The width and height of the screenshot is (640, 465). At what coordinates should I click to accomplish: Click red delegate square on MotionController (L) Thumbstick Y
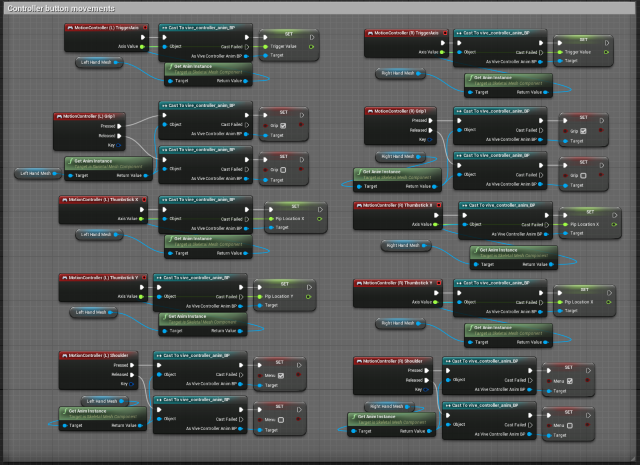145,277
